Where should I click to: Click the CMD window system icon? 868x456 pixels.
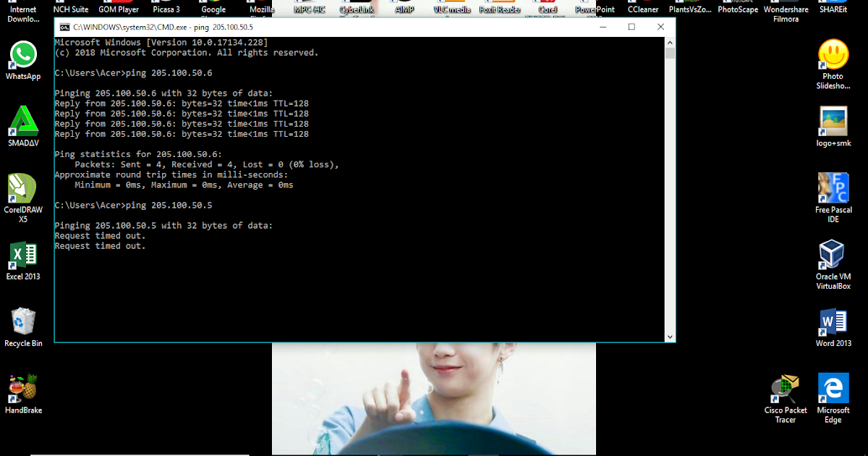point(64,27)
